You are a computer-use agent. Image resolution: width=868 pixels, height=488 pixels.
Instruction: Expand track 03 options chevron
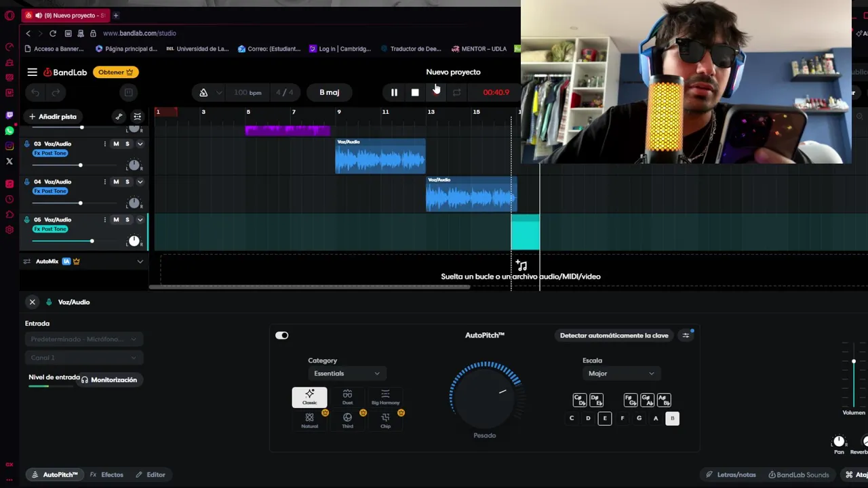(x=140, y=144)
